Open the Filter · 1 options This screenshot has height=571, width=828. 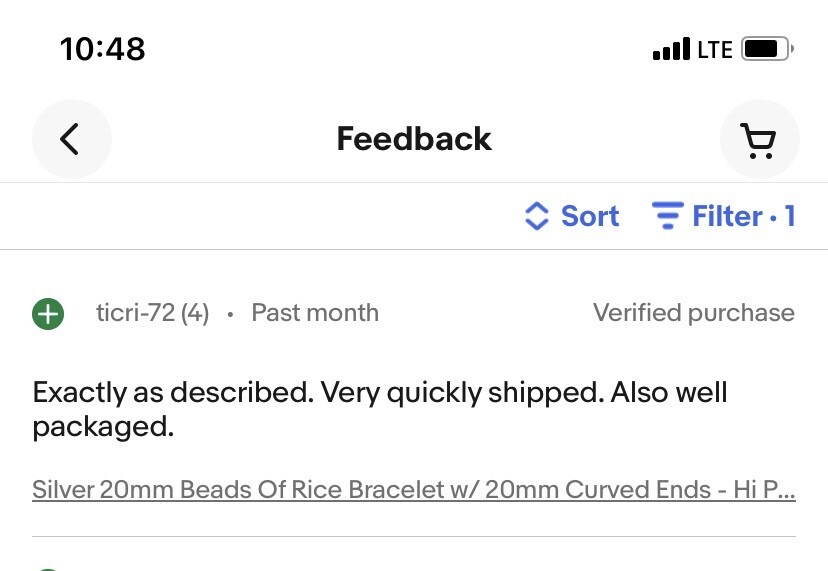[724, 216]
